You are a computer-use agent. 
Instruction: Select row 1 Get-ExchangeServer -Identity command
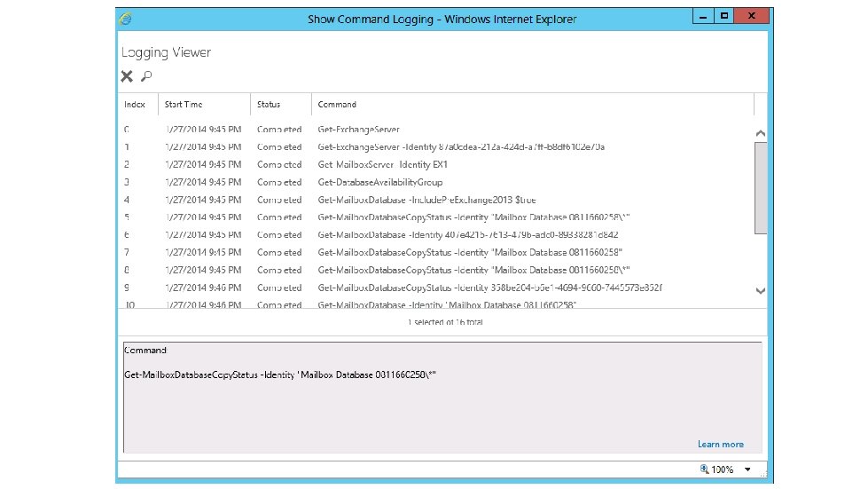click(436, 146)
